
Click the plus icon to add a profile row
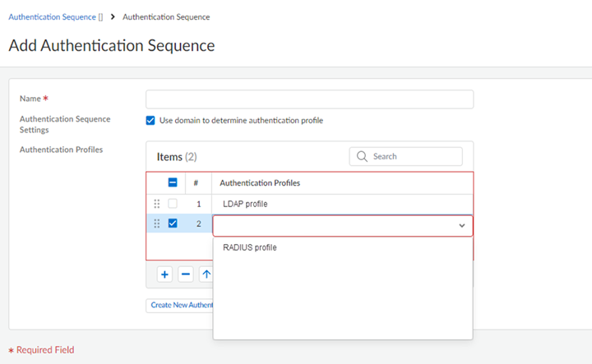pos(164,274)
